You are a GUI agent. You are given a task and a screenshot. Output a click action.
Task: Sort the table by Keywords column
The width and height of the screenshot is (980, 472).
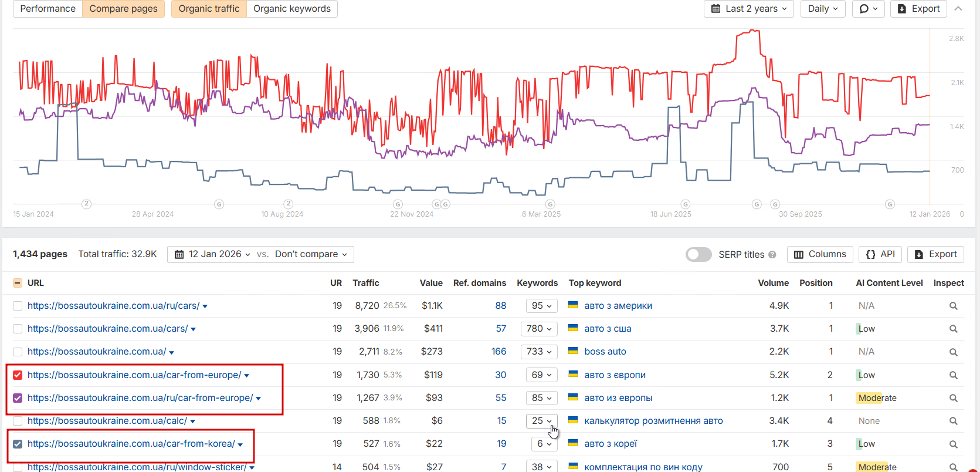coord(537,283)
